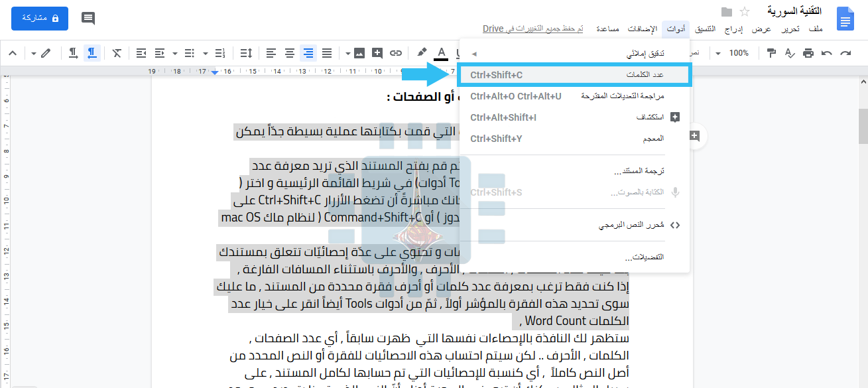Switch to left-to-right paragraph direction
This screenshot has width=868, height=388.
(74, 53)
